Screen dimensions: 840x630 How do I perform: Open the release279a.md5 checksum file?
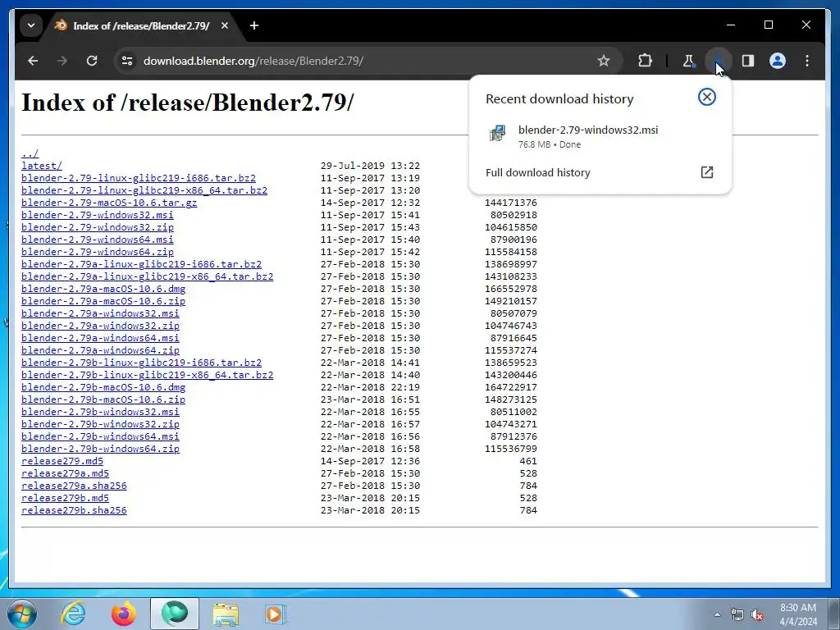pyautogui.click(x=66, y=474)
